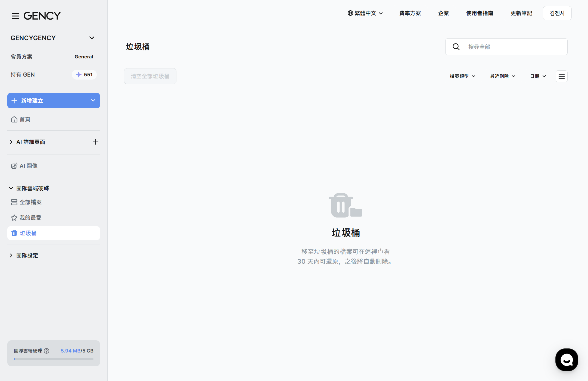Open 費率方案 in top navigation
The width and height of the screenshot is (588, 381).
[410, 13]
